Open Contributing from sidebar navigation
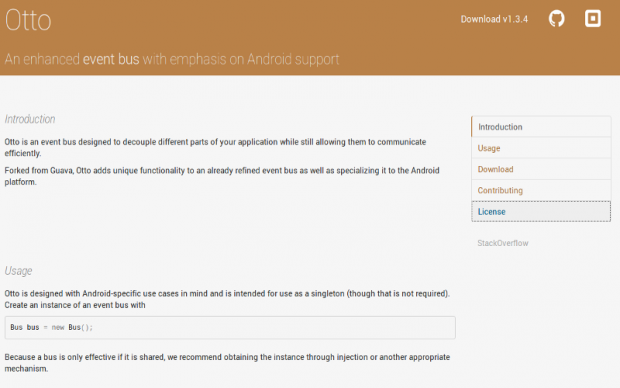Viewport: 620px width, 388px height. click(541, 190)
